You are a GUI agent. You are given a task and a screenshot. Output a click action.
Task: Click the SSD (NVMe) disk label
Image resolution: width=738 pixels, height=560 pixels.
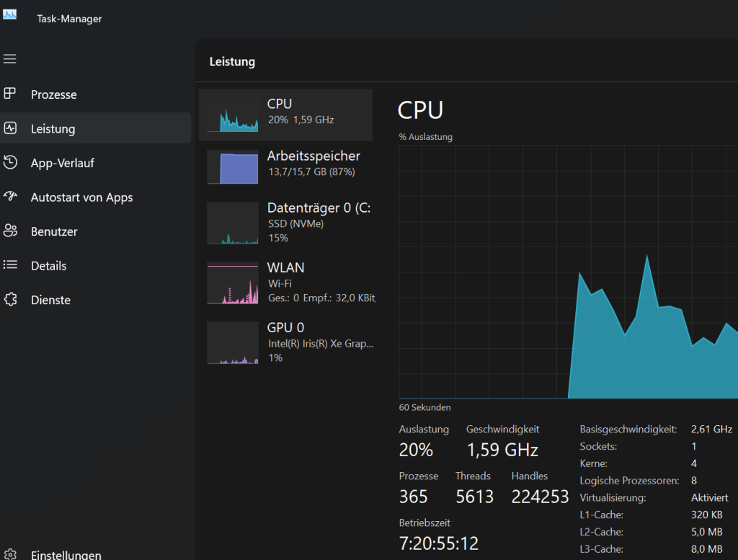point(296,223)
